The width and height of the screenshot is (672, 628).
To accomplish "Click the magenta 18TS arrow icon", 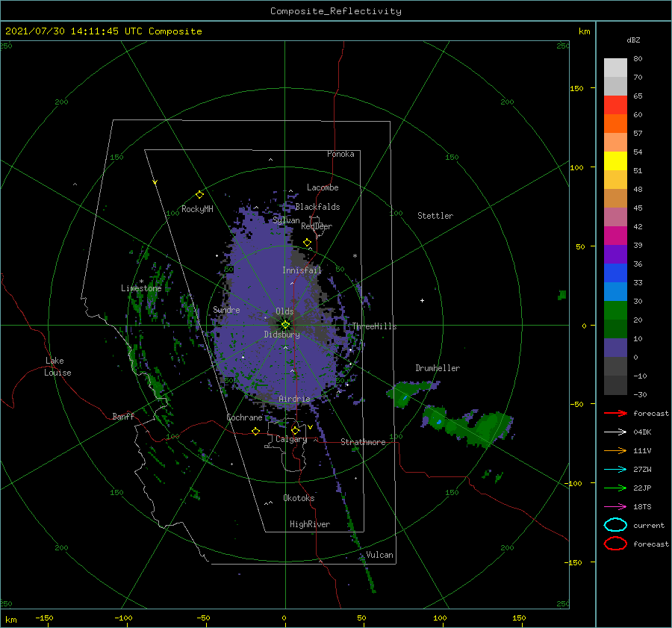I will [615, 507].
